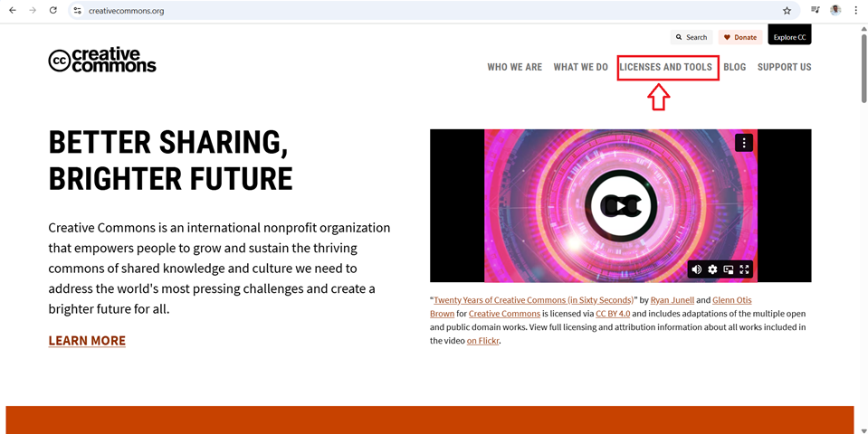Viewport: 868px width, 434px height.
Task: Click the BETTER SHARING, BRIGHTER FUTURE heading
Action: (x=170, y=160)
